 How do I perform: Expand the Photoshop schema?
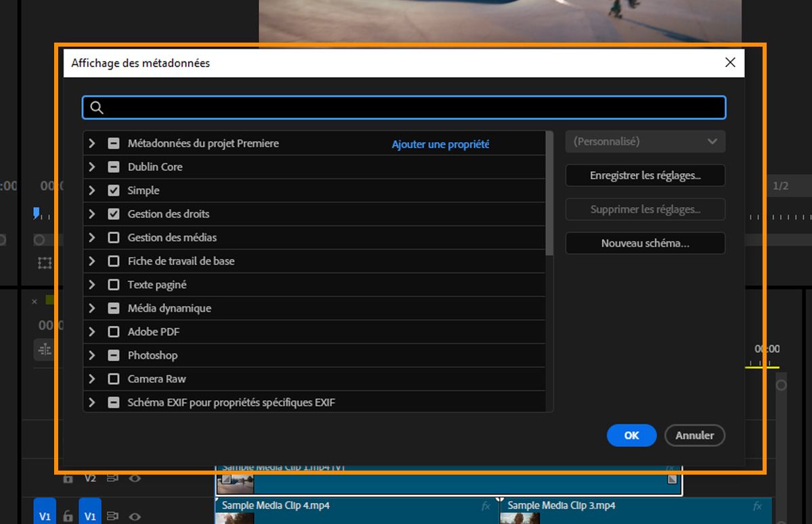[x=92, y=355]
